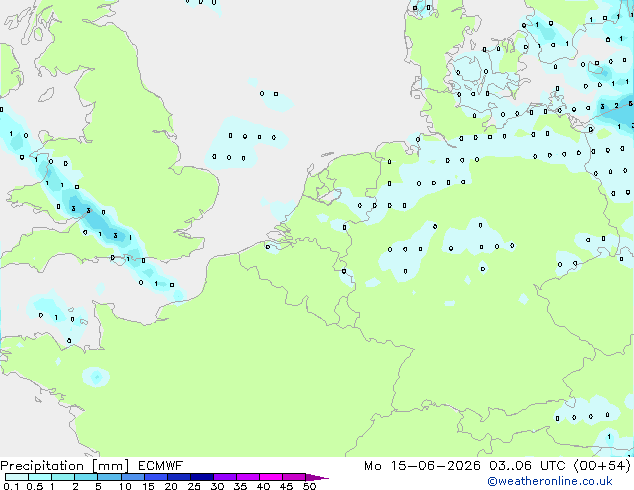Click the '(00+54)' forecast offset text
Screen dimensions: 634x490
602,466
